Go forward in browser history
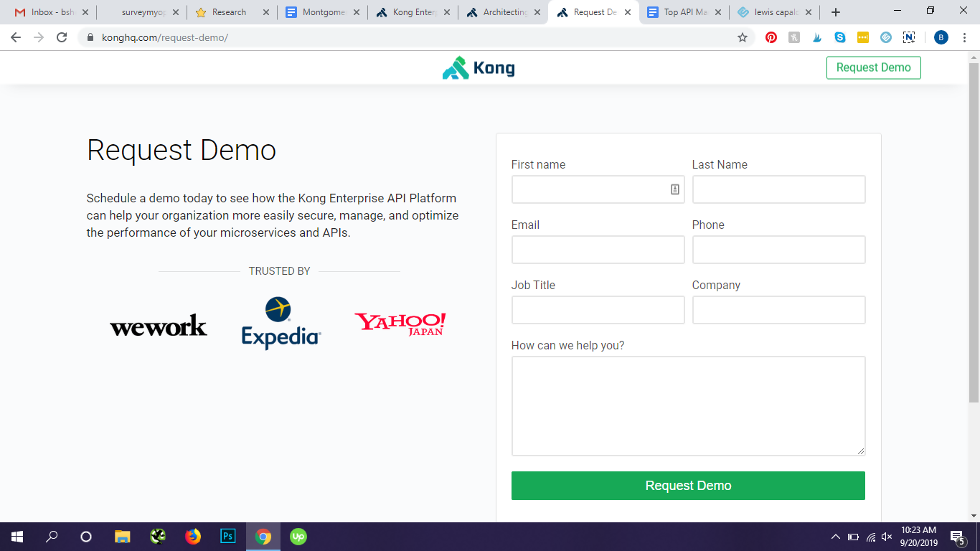The image size is (980, 551). click(39, 37)
